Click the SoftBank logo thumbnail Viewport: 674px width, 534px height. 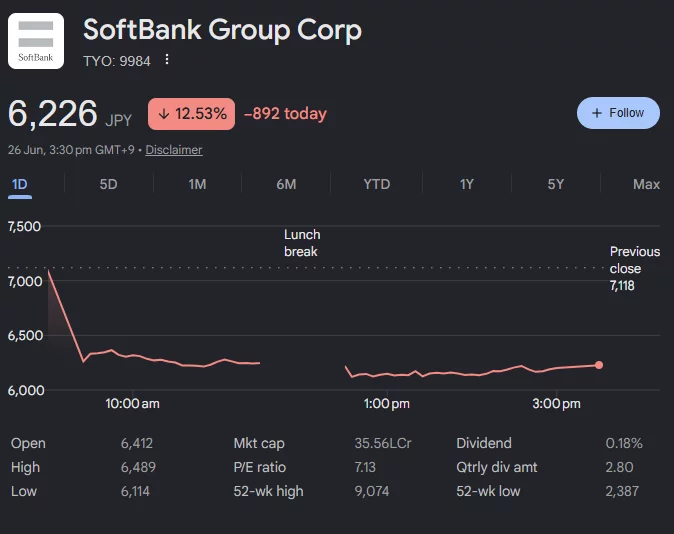(x=36, y=41)
